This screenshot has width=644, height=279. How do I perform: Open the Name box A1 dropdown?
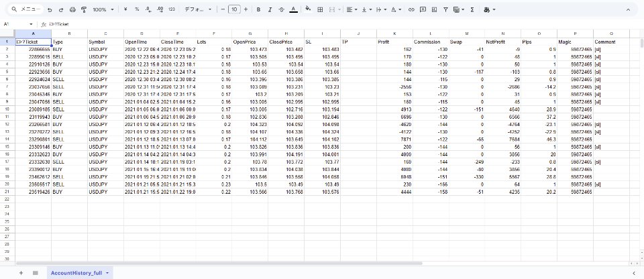(x=32, y=24)
